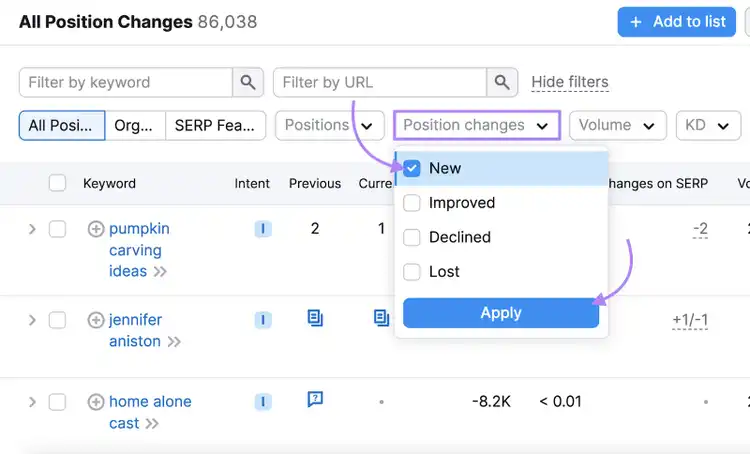Check the Improved option
750x454 pixels.
411,203
